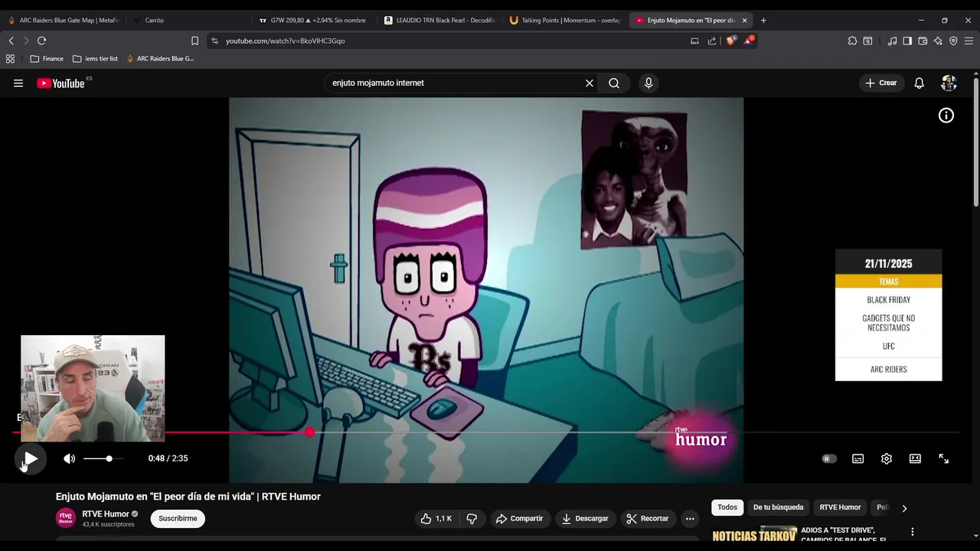Like the video with thumbs up

tap(436, 519)
